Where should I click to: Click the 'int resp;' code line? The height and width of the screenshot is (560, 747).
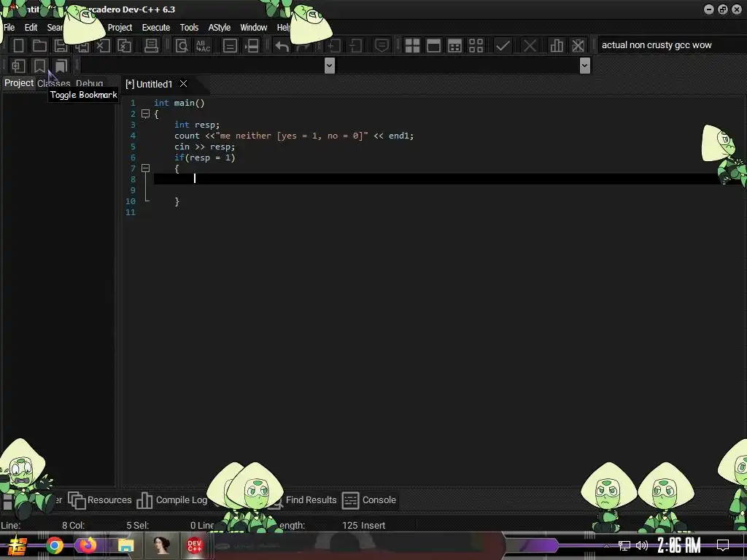tap(197, 125)
